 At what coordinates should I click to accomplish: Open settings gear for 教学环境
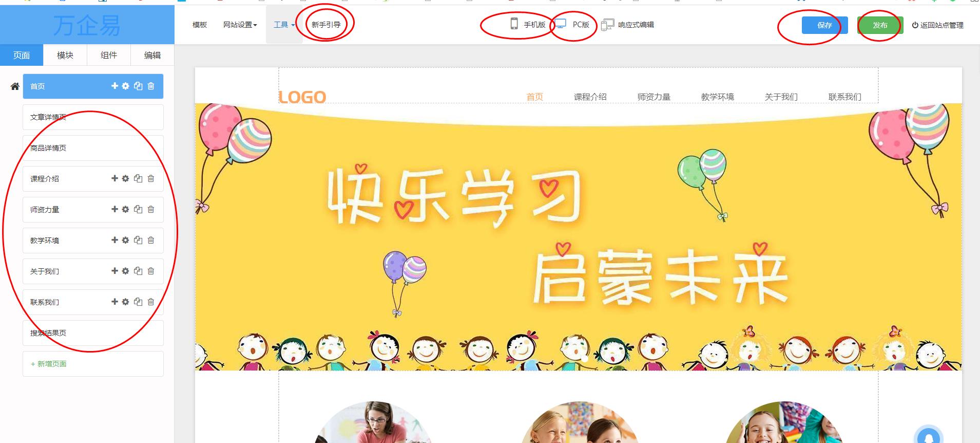126,240
